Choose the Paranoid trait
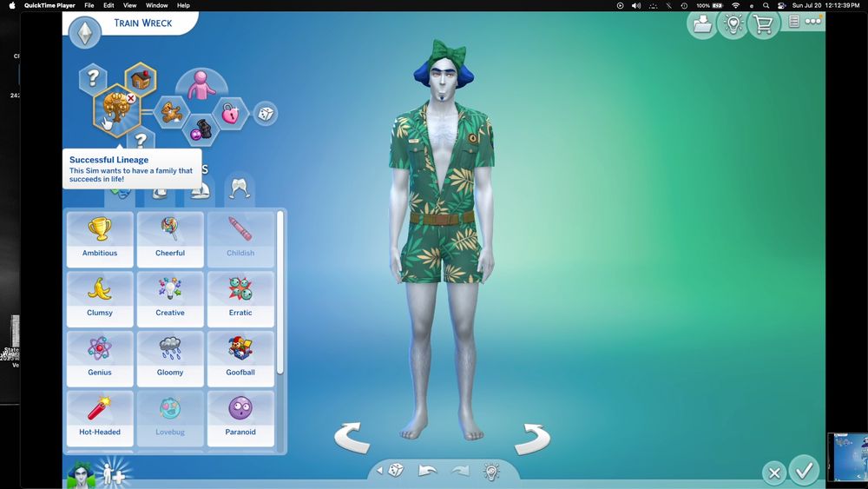 click(240, 419)
